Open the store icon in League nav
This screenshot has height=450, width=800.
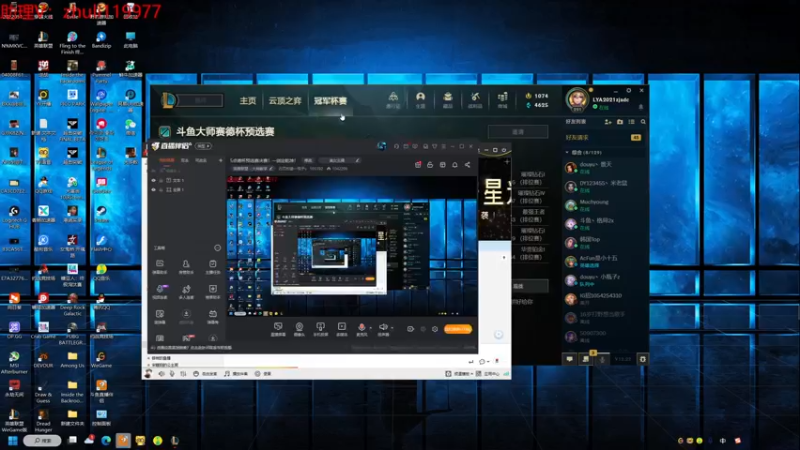click(x=503, y=98)
